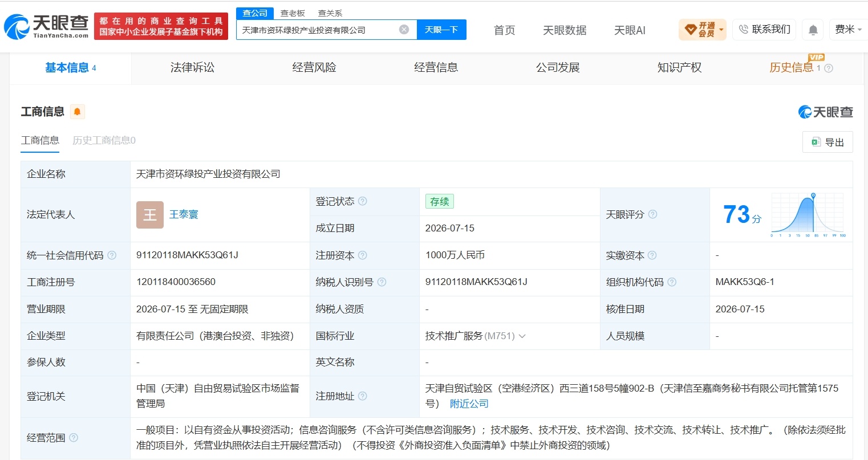Select 查老板 search mode tab
The width and height of the screenshot is (868, 460).
pyautogui.click(x=293, y=13)
